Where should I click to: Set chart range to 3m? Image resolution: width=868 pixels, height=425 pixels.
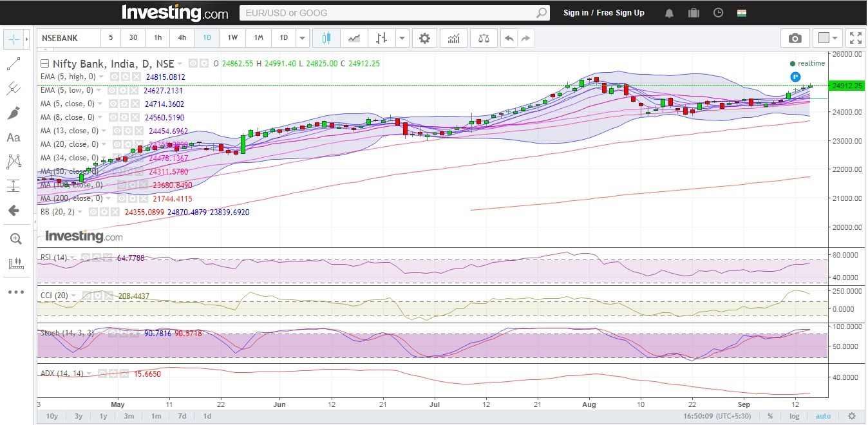tap(129, 416)
